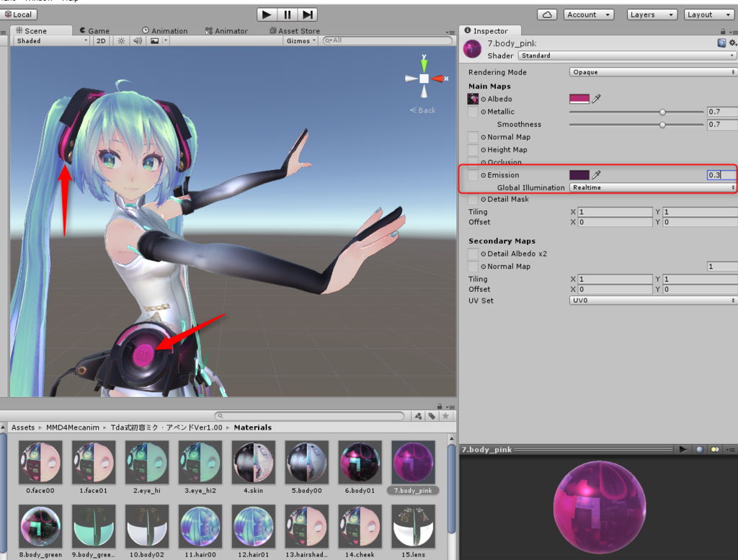
Task: Adjust the Smoothness slider handle
Action: coord(663,125)
